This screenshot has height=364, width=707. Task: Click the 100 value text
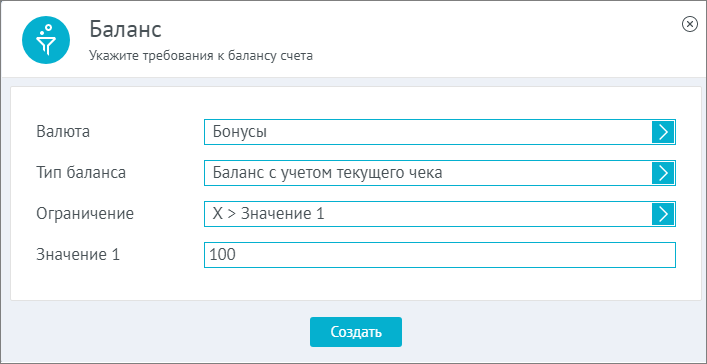pos(222,255)
